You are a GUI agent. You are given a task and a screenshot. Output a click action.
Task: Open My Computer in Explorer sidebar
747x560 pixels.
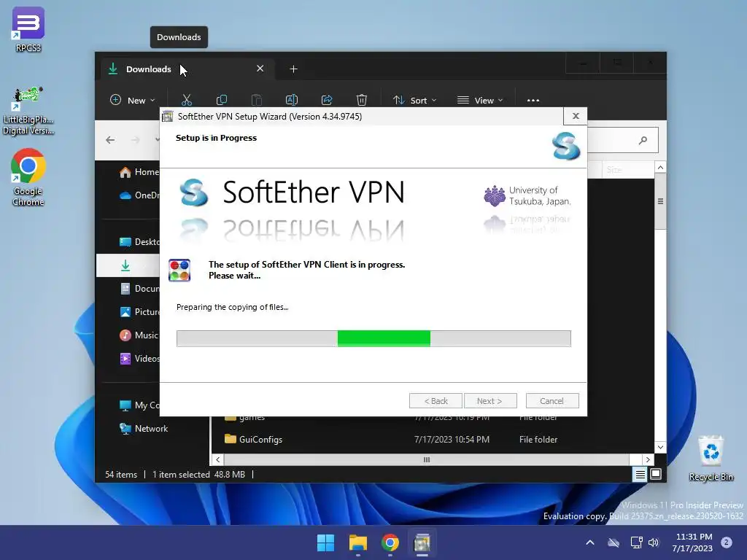point(139,405)
